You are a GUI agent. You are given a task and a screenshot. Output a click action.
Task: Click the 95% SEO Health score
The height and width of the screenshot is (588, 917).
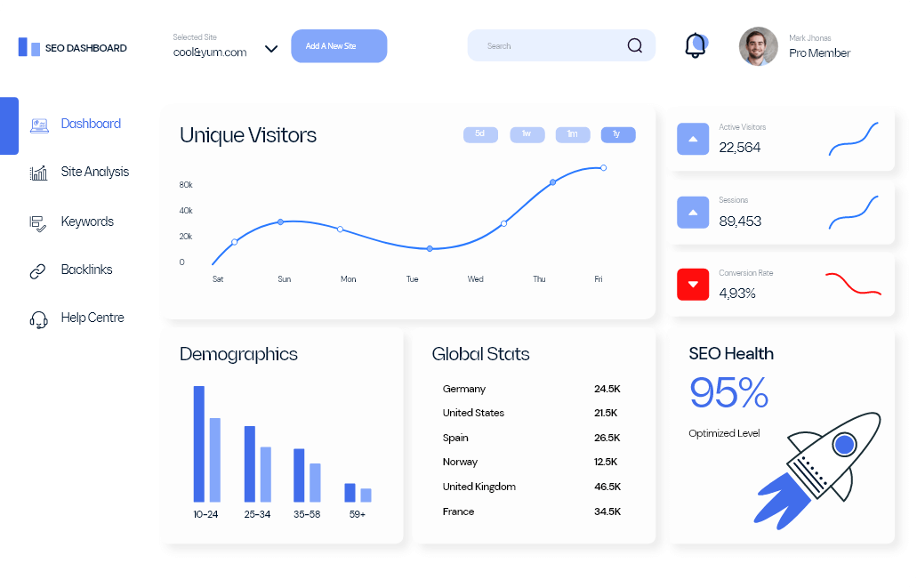pyautogui.click(x=728, y=392)
